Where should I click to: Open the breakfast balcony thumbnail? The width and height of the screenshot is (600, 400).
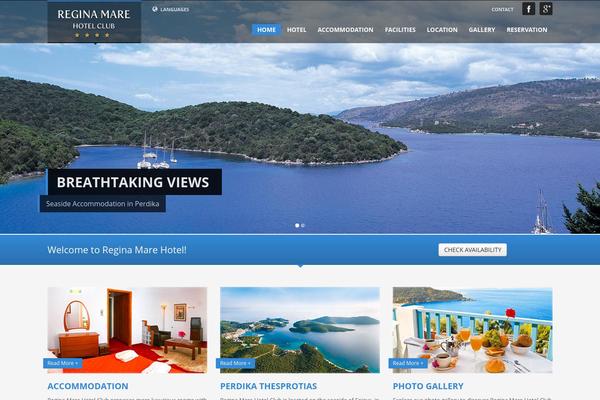[473, 330]
